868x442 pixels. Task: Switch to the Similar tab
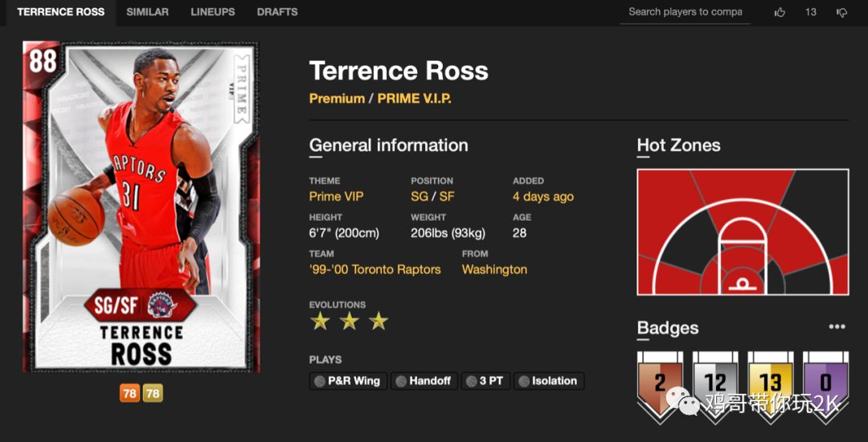click(x=148, y=12)
